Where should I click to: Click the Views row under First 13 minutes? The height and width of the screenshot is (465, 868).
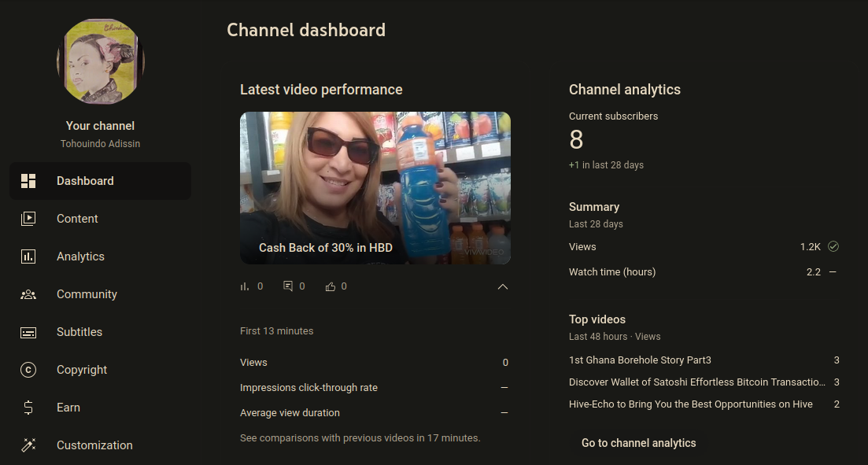pos(375,363)
